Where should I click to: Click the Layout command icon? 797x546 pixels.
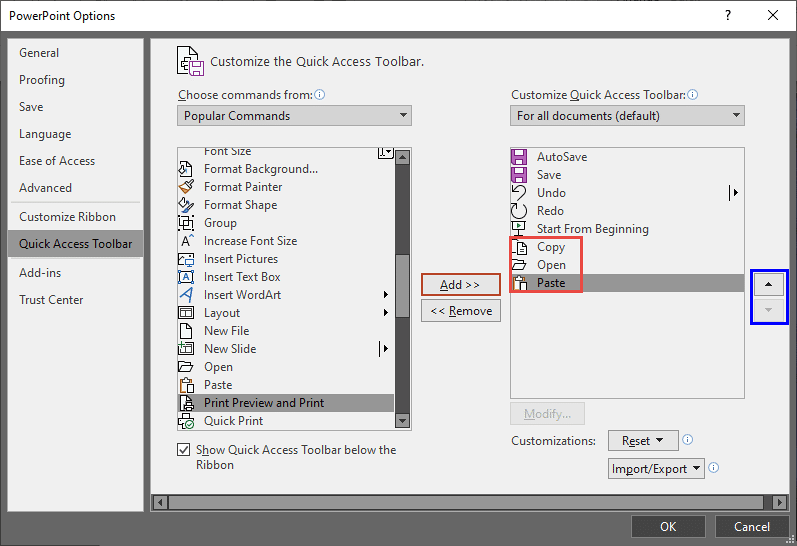pos(186,313)
